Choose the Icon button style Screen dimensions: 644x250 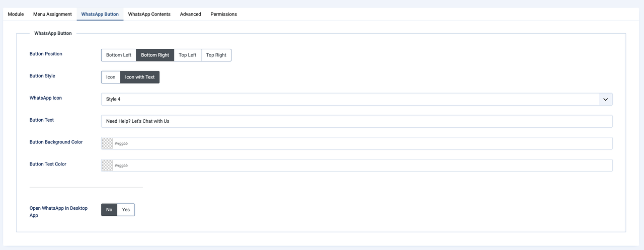[111, 77]
